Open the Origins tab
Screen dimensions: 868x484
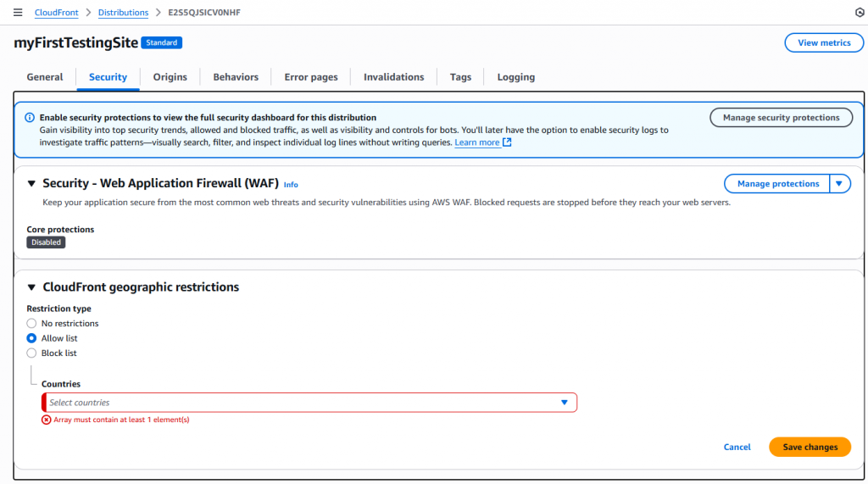pyautogui.click(x=170, y=77)
